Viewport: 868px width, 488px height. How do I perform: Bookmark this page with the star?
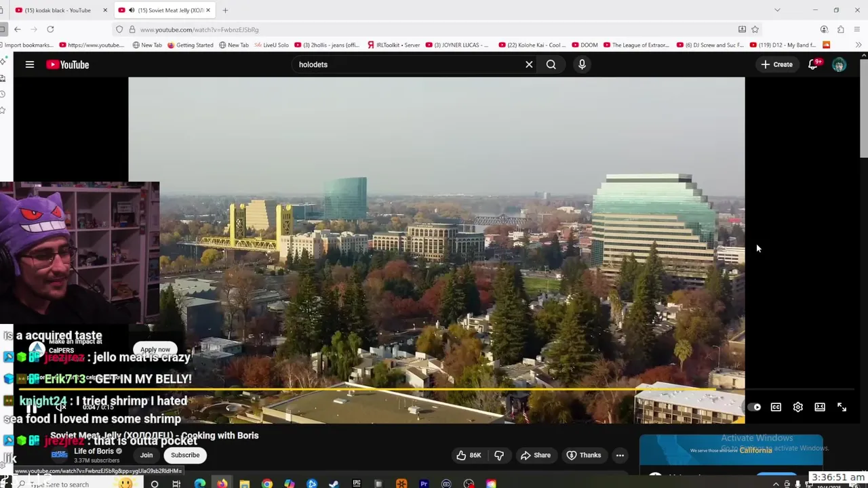point(755,29)
